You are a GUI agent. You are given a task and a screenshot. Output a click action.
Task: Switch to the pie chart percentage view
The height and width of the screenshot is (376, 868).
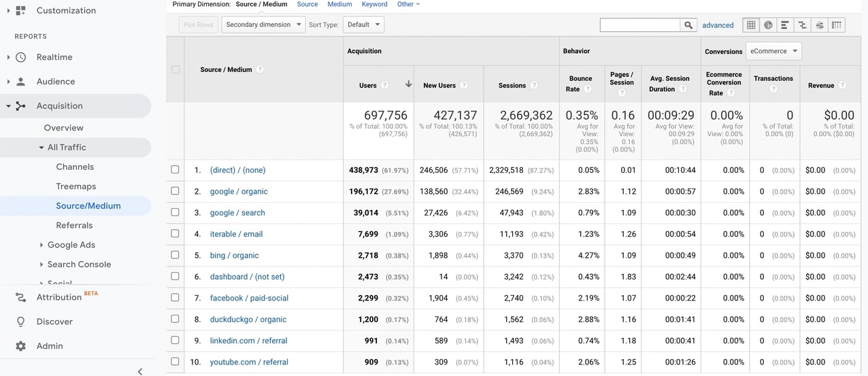pyautogui.click(x=768, y=25)
